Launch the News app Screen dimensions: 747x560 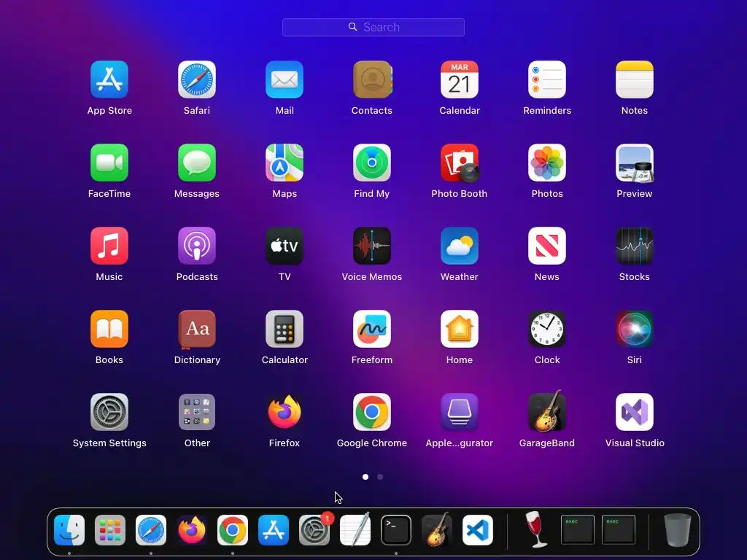[x=547, y=246]
